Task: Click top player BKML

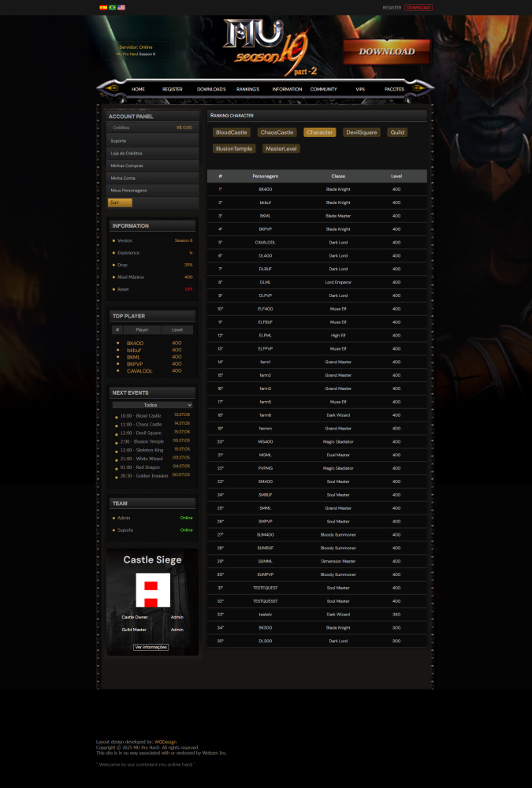Action: click(133, 357)
